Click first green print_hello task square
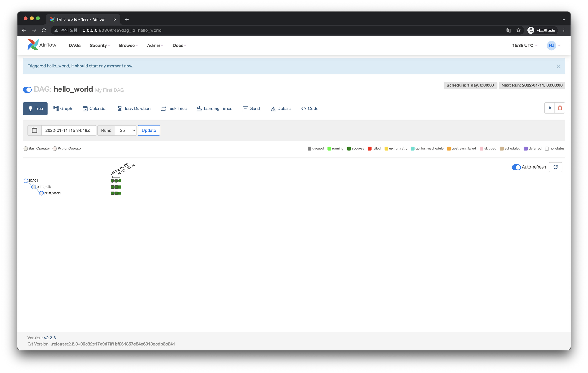Viewport: 588px width, 373px height. 112,187
